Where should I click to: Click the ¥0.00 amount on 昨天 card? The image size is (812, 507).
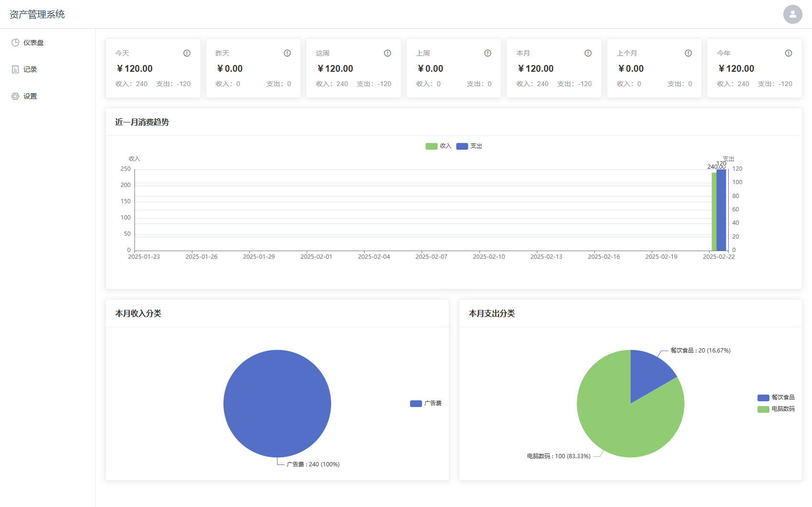pyautogui.click(x=230, y=68)
